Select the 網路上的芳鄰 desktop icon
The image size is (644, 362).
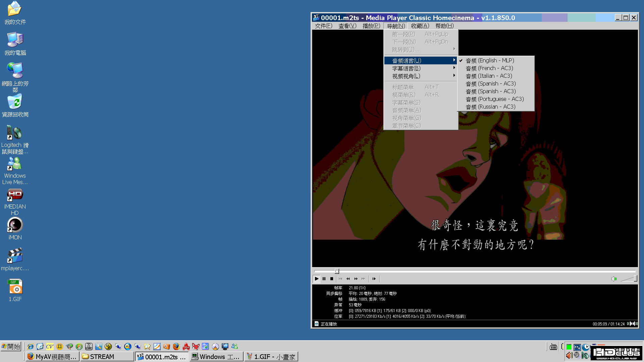tap(15, 77)
